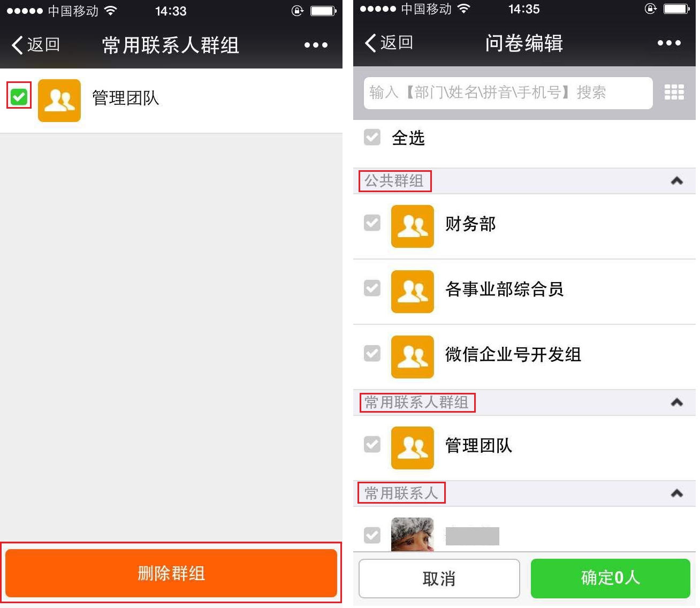Go back from 常用联系人群组 screen
Screen dimensions: 700x608
tap(35, 45)
